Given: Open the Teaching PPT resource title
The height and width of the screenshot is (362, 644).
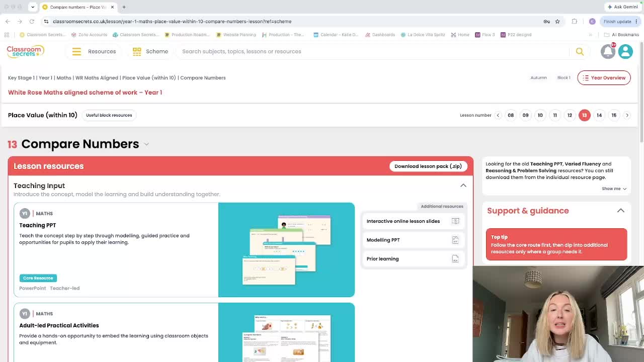Looking at the screenshot, I should click(x=38, y=225).
